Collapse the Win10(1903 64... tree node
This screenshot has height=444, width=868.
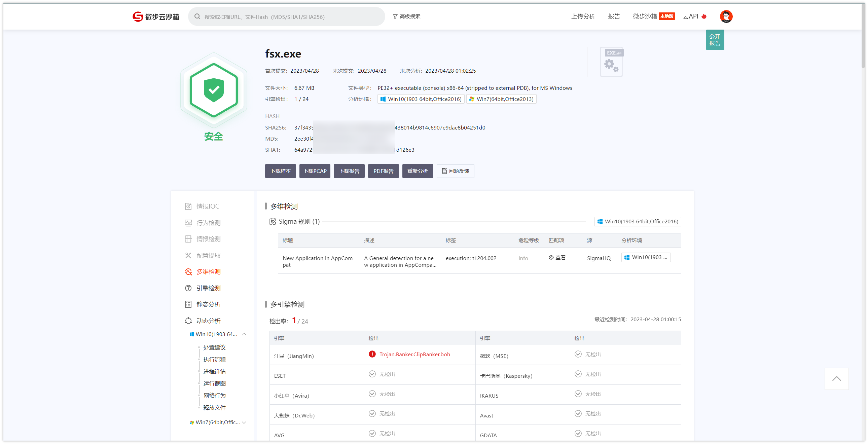244,334
